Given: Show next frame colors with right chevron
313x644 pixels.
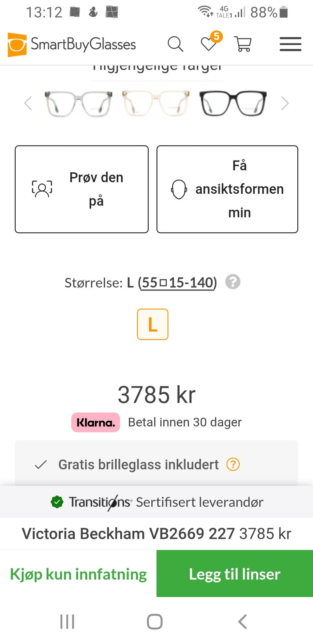Looking at the screenshot, I should [x=285, y=103].
